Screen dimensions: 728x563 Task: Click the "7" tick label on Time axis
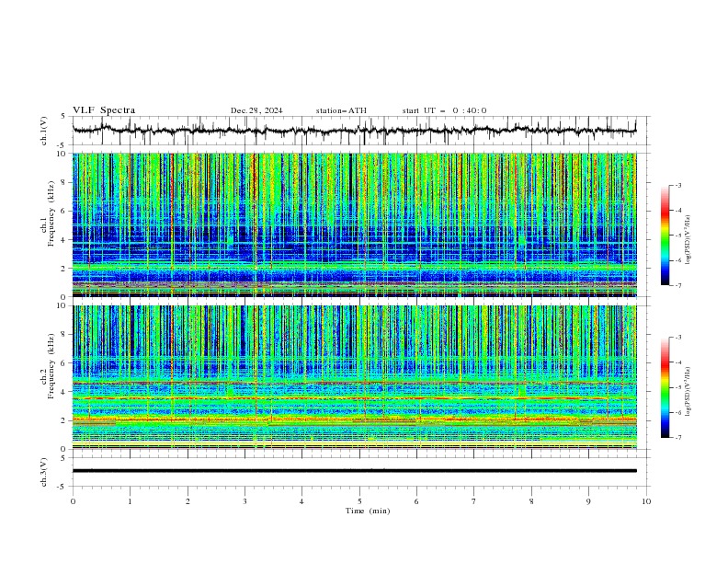coord(474,501)
